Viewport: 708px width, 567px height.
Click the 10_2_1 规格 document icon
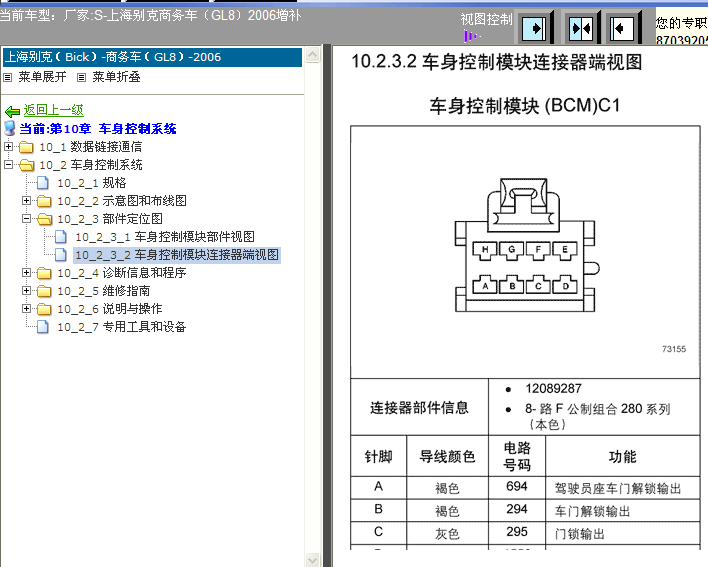tap(43, 183)
